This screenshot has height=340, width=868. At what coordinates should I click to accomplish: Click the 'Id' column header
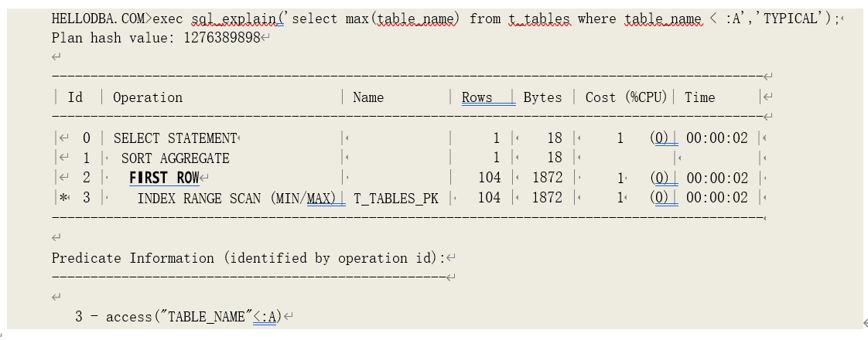pos(75,98)
